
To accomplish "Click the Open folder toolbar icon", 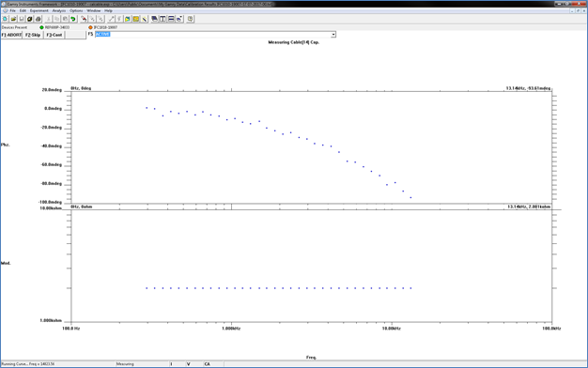I will (13, 19).
